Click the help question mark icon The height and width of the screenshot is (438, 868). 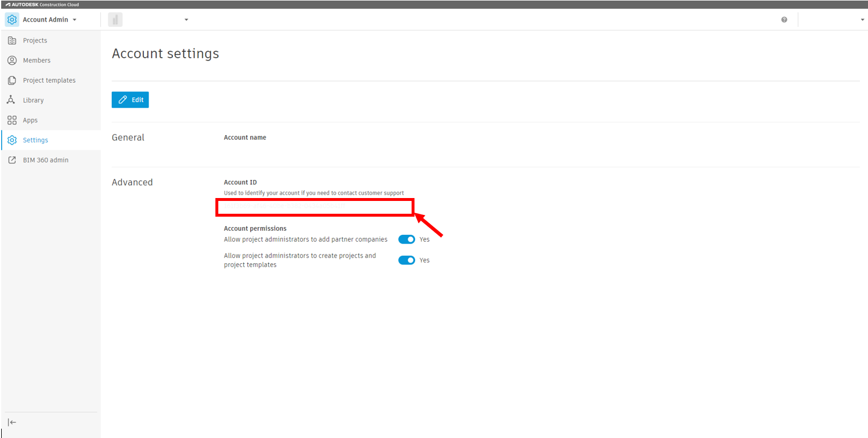[784, 19]
